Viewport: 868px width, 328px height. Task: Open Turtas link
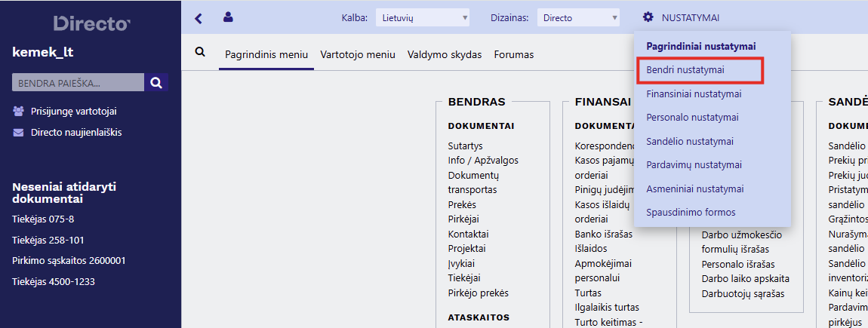tap(589, 293)
